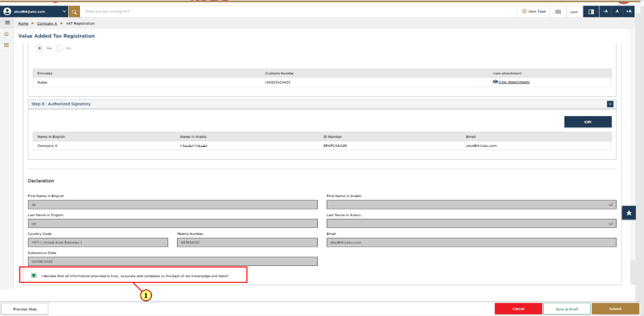Click the Company A name cell in signatory table
The image size is (644, 316).
tap(48, 146)
